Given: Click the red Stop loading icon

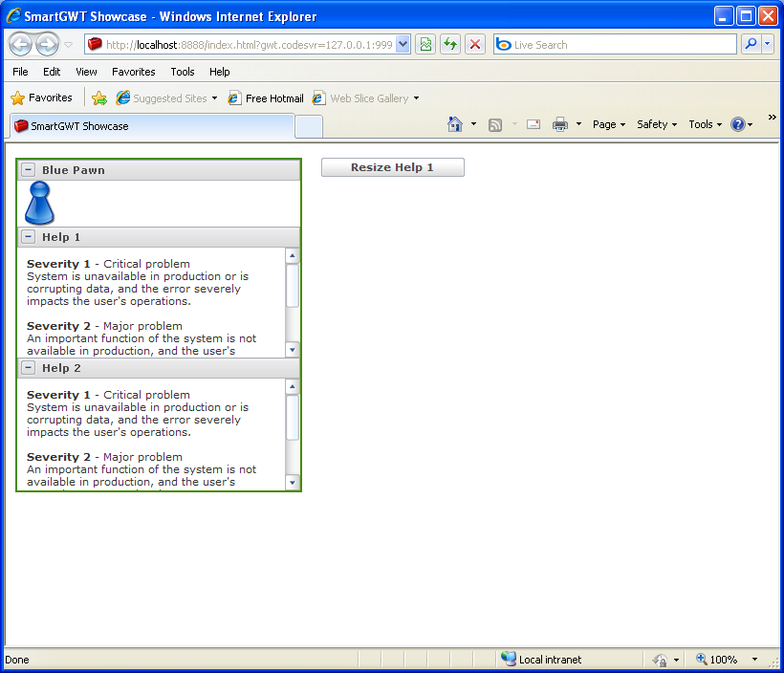Looking at the screenshot, I should (x=475, y=45).
